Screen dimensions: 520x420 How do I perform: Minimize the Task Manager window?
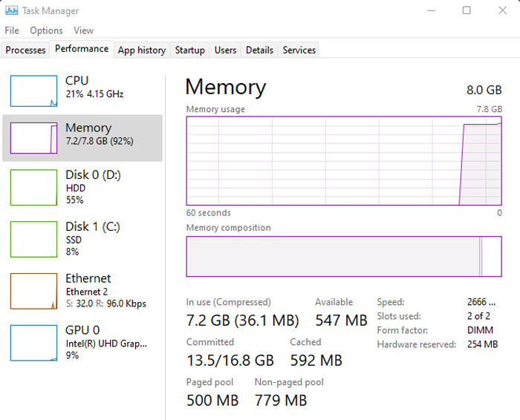(x=431, y=10)
